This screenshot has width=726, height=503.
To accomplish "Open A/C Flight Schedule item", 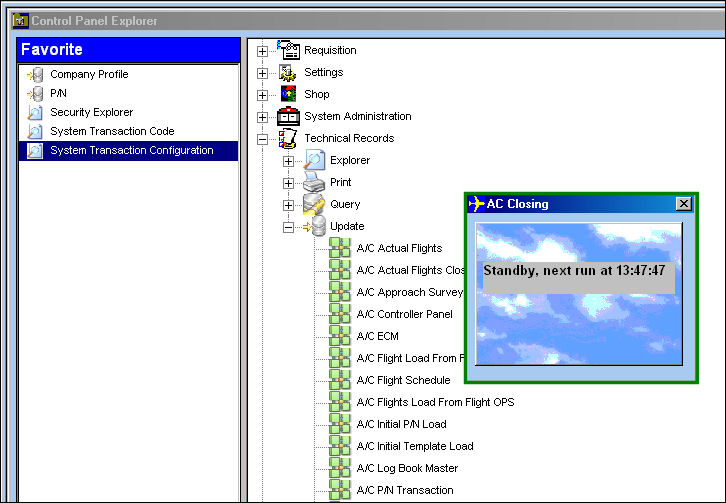I will point(403,380).
